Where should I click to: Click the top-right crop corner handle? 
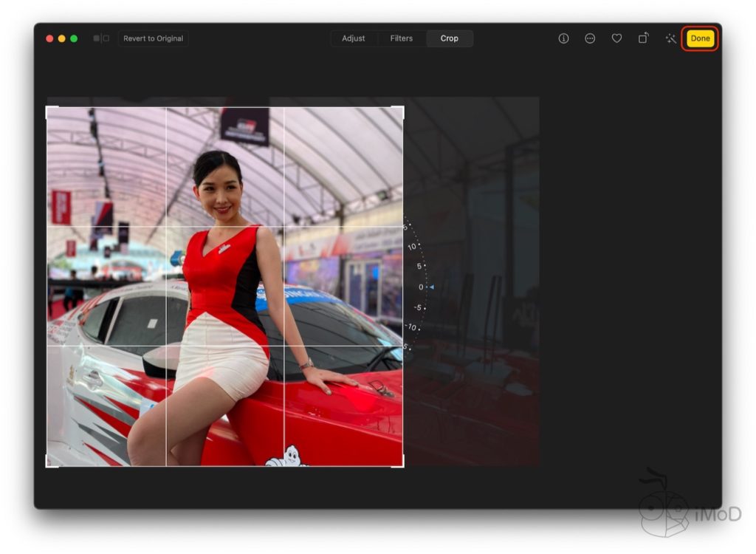coord(402,109)
